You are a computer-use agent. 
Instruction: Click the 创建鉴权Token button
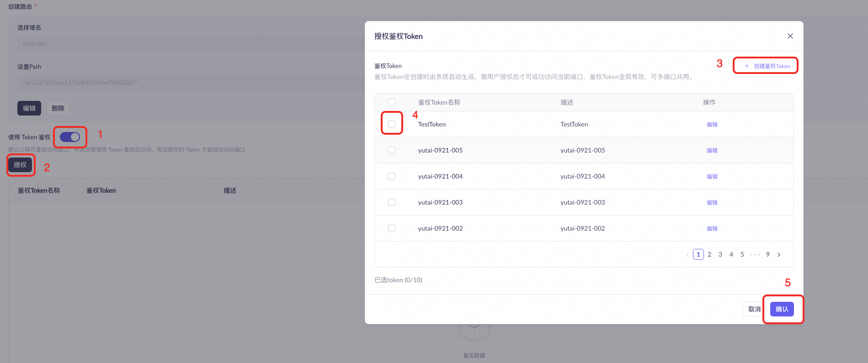[x=767, y=66]
